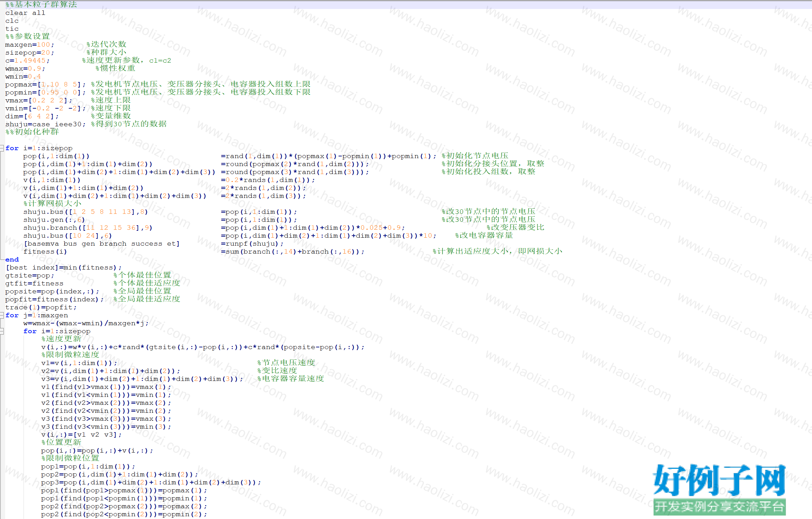Click the '%%参数设置' section comment
The image size is (812, 519).
pyautogui.click(x=28, y=36)
